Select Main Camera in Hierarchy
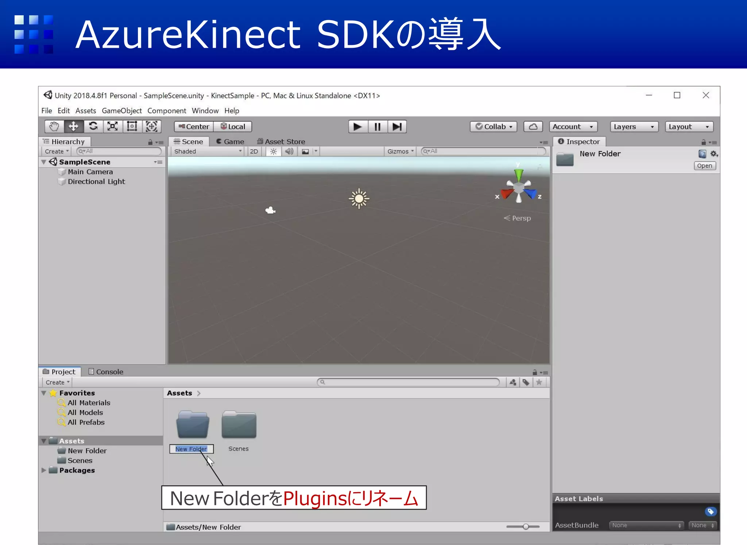Viewport: 747px width, 560px height. (90, 172)
